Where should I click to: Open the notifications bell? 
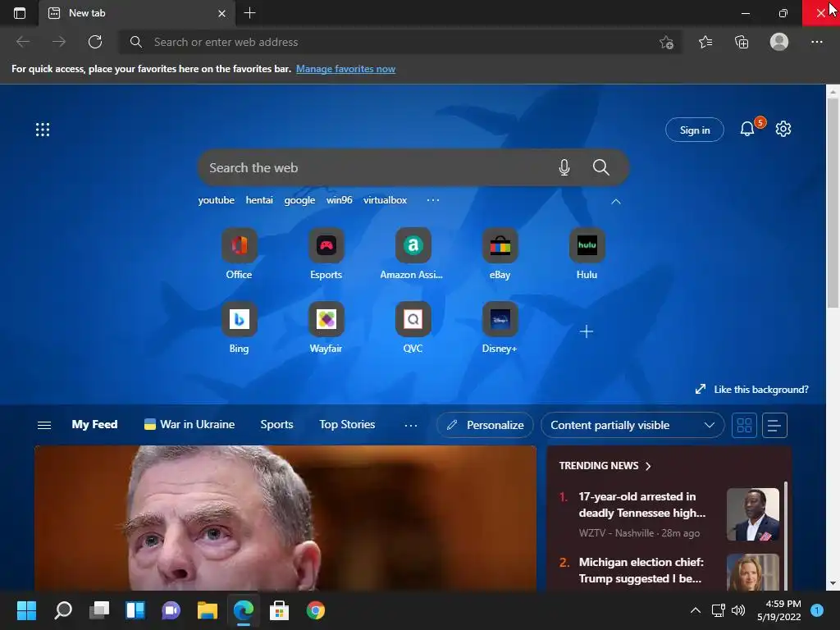pos(747,129)
